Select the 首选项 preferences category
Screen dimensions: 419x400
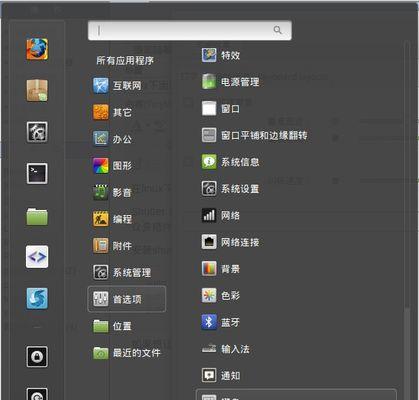click(127, 299)
